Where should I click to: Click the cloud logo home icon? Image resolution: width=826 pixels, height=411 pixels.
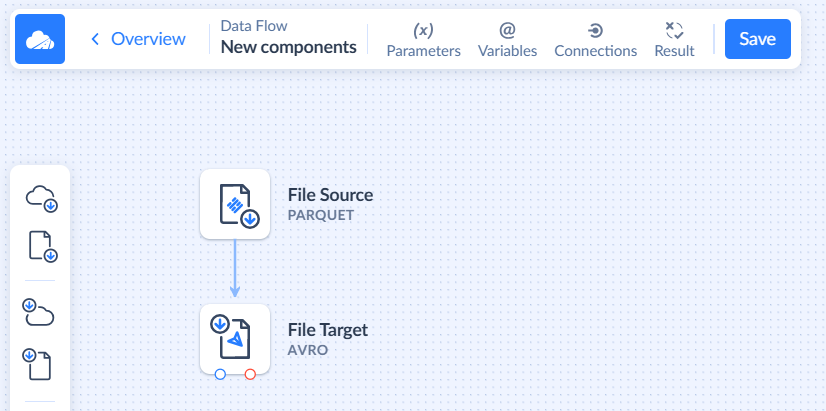click(40, 39)
